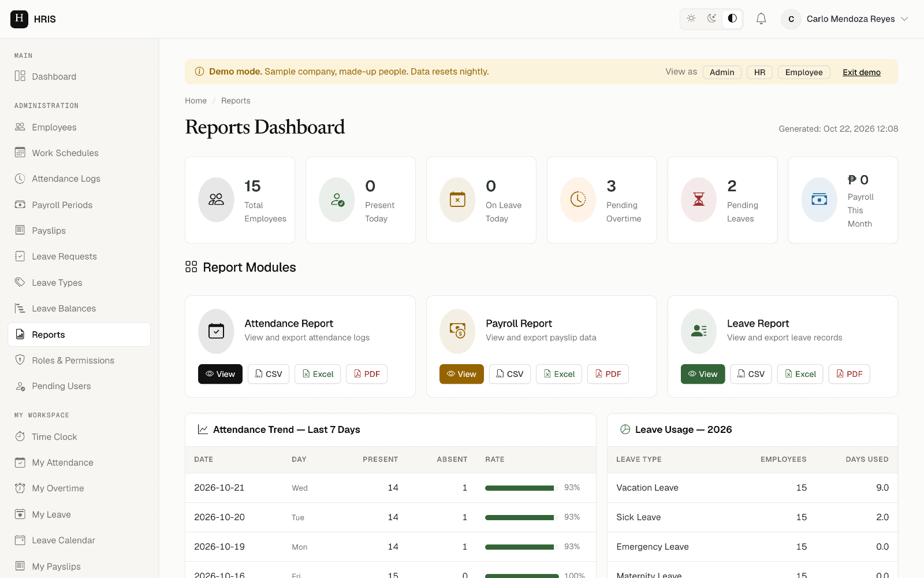Switch to dark theme moon icon

(x=711, y=18)
